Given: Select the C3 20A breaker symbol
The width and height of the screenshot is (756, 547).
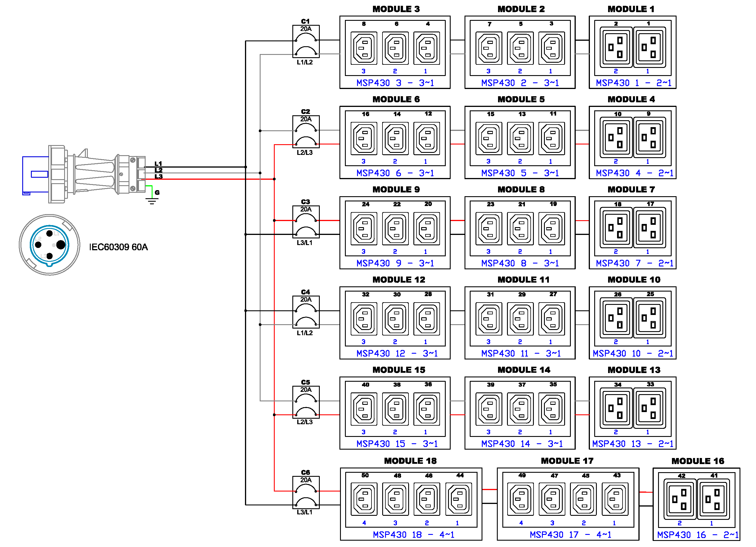Looking at the screenshot, I should tap(306, 222).
